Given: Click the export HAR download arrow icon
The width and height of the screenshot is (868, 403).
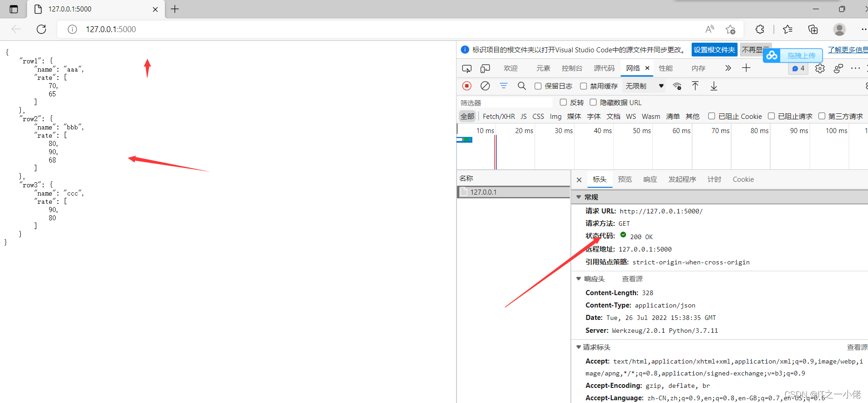Looking at the screenshot, I should [x=714, y=86].
